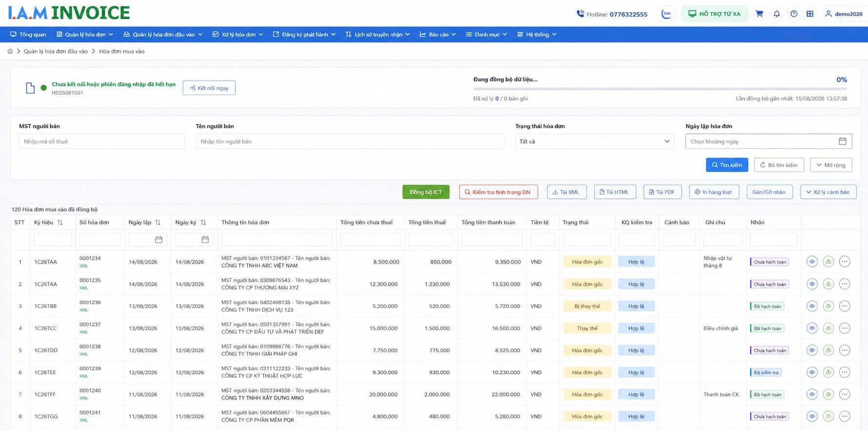View invoice 0001238 with eye icon
The width and height of the screenshot is (868, 431).
pyautogui.click(x=812, y=350)
